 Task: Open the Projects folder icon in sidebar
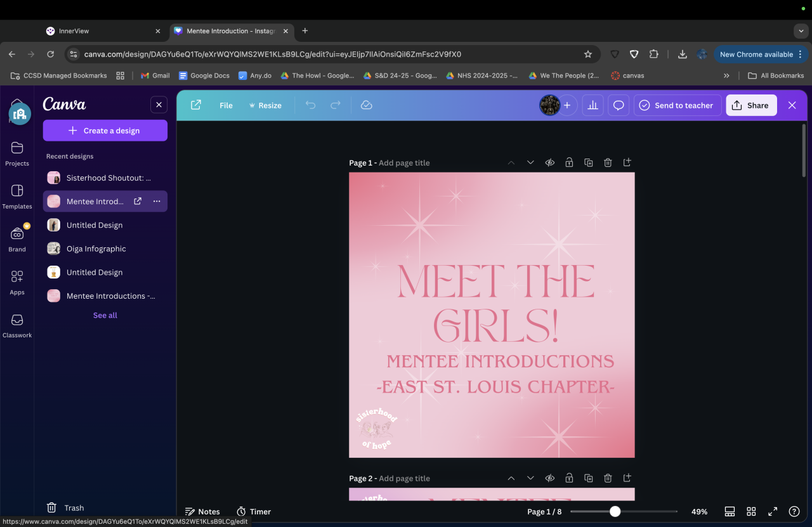pos(17,148)
